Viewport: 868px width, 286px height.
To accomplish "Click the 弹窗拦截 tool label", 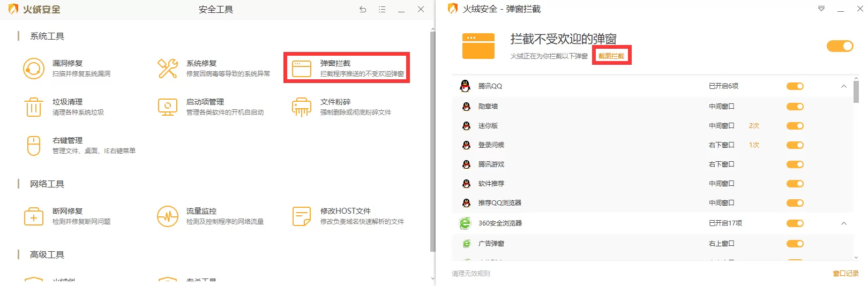I will [335, 63].
